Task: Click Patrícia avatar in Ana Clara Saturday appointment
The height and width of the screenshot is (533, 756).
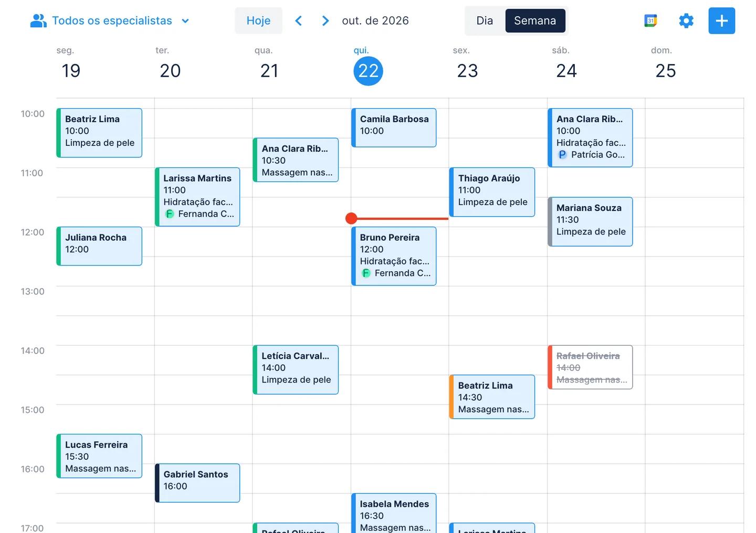Action: pyautogui.click(x=562, y=155)
